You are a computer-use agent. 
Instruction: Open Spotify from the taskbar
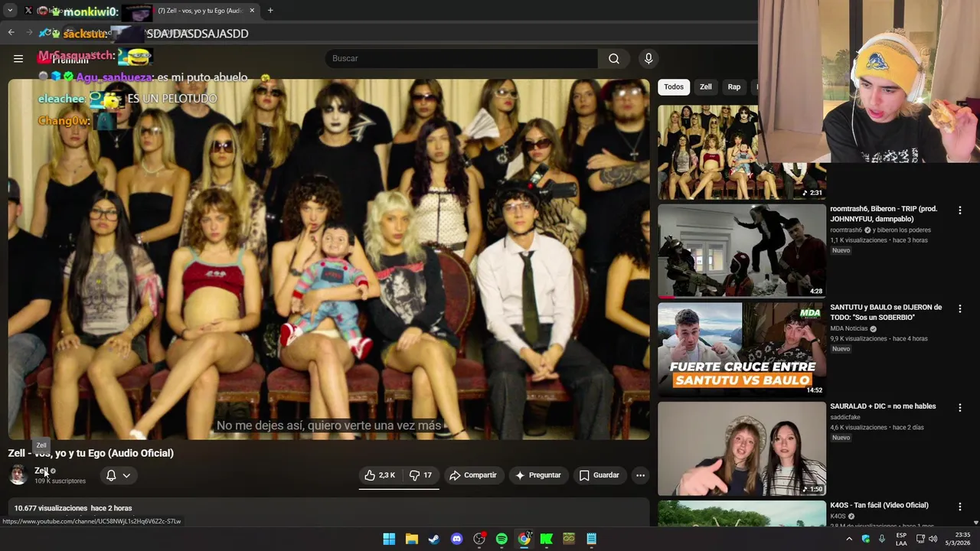(x=501, y=539)
